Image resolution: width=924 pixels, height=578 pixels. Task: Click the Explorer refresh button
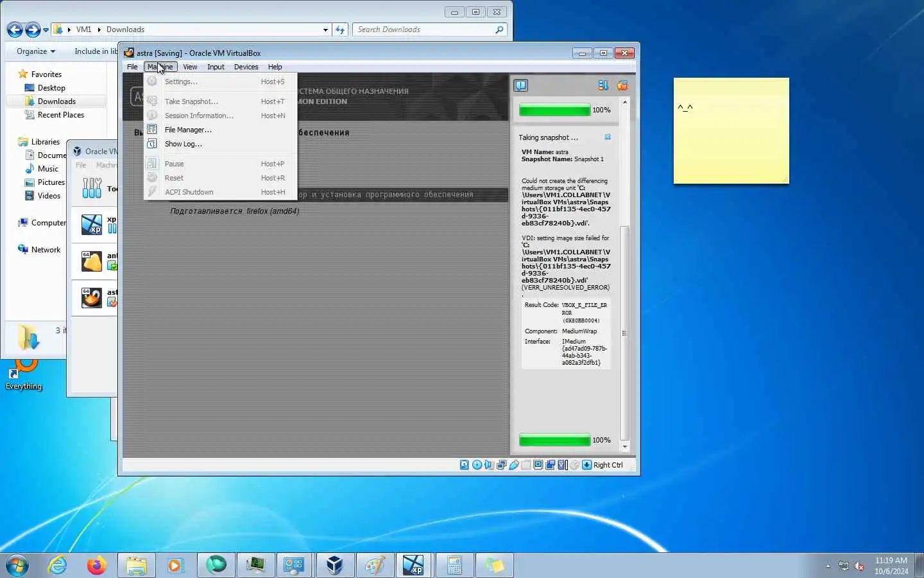pos(340,30)
